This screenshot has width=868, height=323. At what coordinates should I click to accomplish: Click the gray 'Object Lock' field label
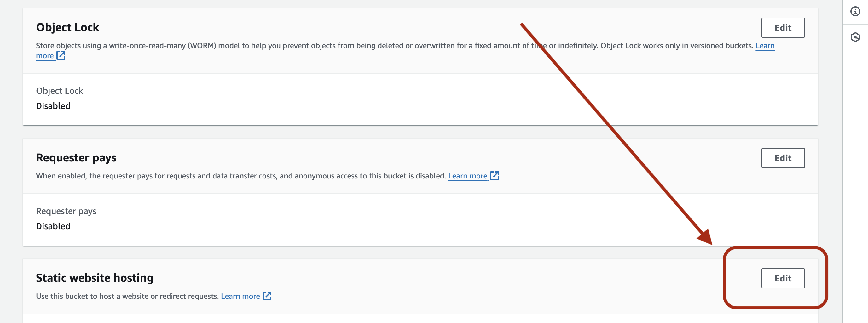coord(59,91)
